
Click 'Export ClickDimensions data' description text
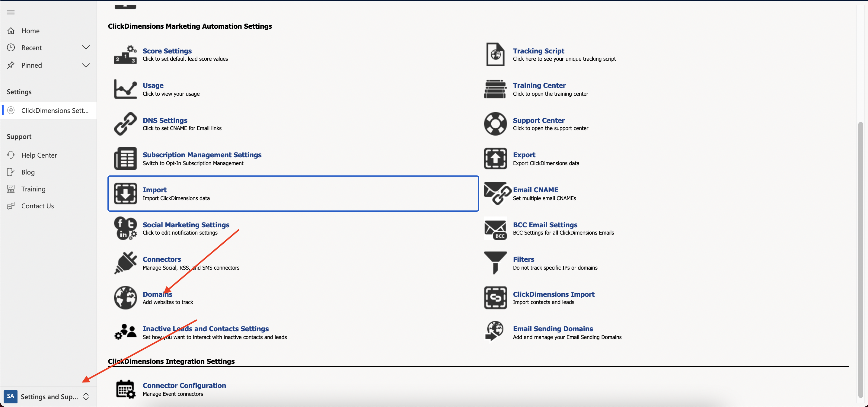(546, 163)
